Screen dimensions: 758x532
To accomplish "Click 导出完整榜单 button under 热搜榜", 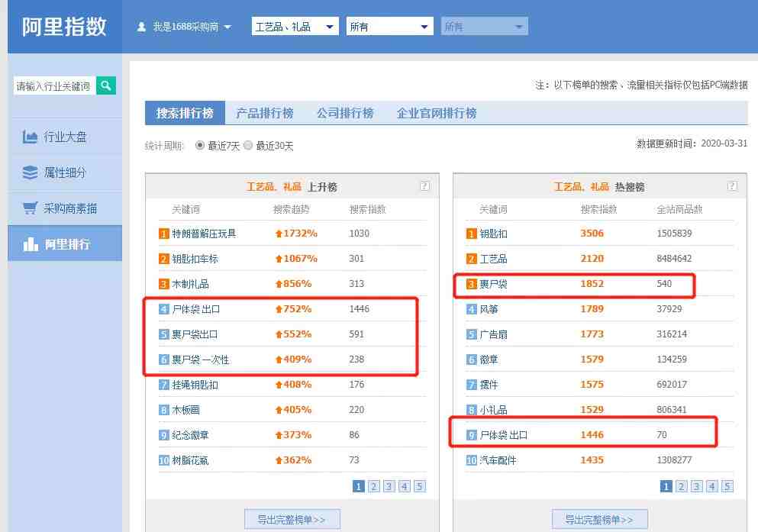I will click(600, 520).
